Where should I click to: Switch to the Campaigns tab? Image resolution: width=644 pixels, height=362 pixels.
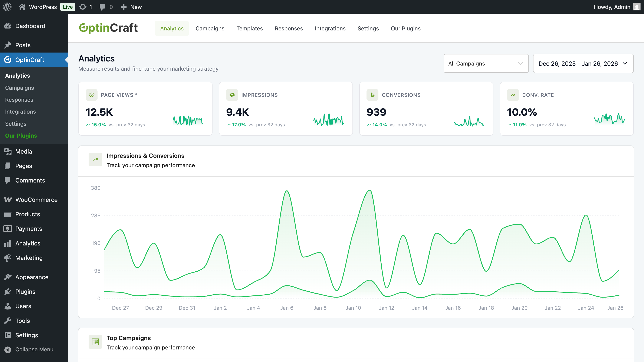210,29
